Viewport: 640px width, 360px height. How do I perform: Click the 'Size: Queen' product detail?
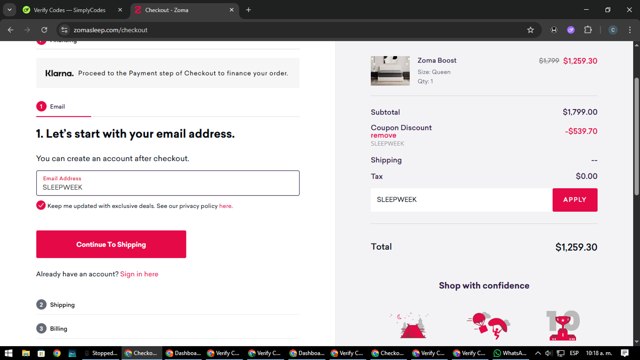(434, 72)
